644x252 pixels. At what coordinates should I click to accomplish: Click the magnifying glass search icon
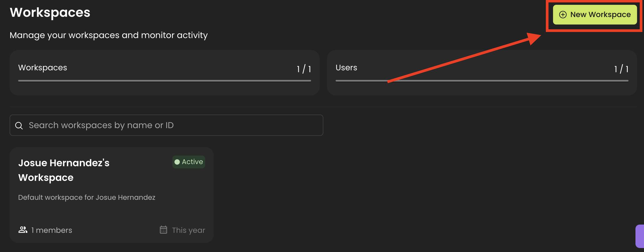pyautogui.click(x=19, y=125)
